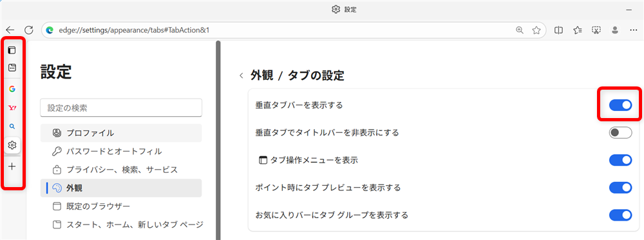Click the settings sidebar vertical scrollbar
This screenshot has height=240, width=644.
[x=218, y=140]
